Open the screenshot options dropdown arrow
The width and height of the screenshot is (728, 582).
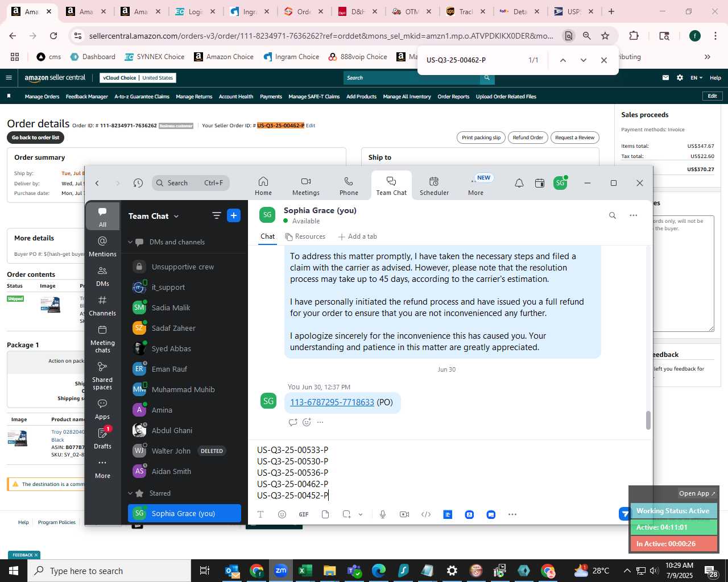point(361,514)
